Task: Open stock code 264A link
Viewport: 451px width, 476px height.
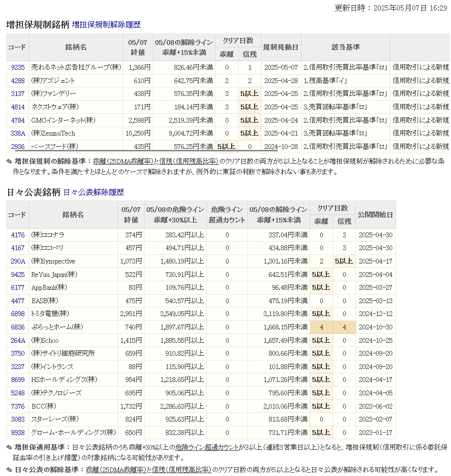Action: click(18, 340)
